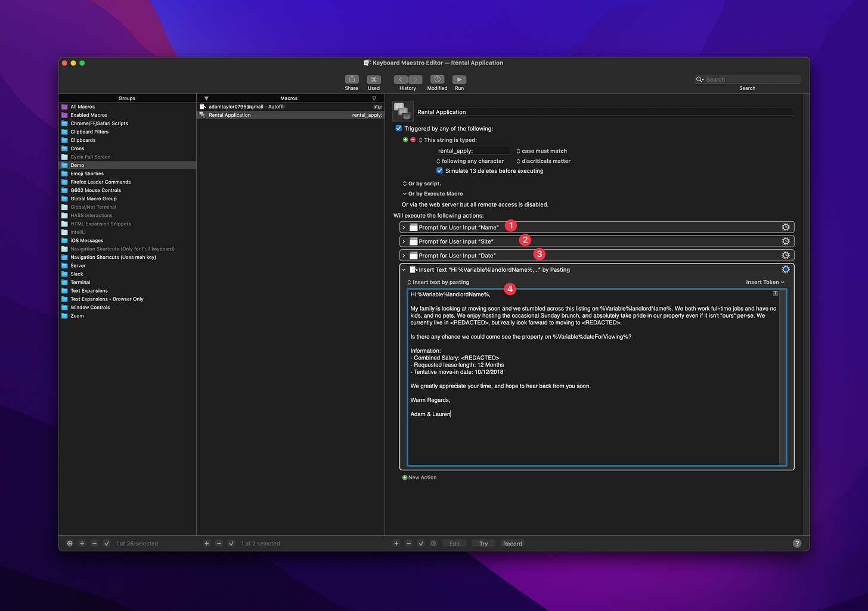Click the green New Action plus
This screenshot has height=611, width=868.
[405, 477]
